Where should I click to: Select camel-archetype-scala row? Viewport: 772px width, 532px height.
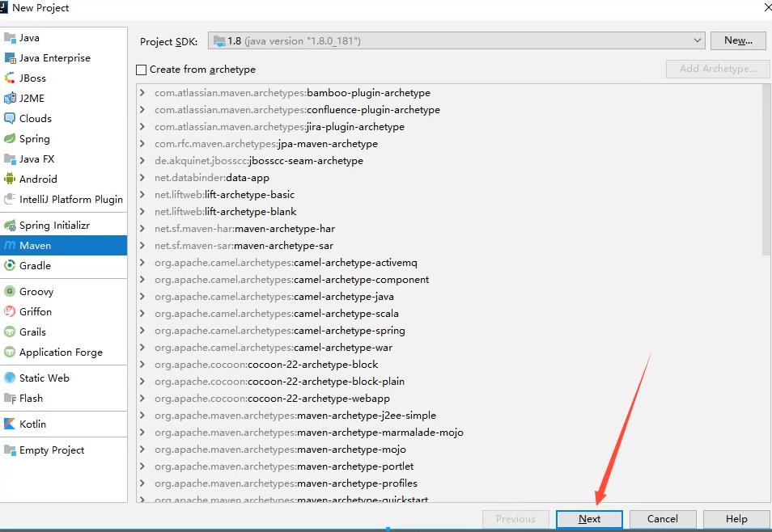click(x=449, y=313)
